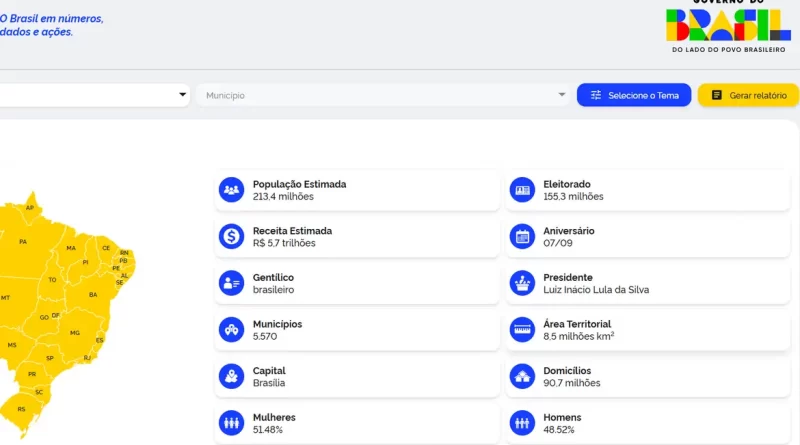800x445 pixels.
Task: Click the Receita Estimada dollar icon
Action: 232,236
